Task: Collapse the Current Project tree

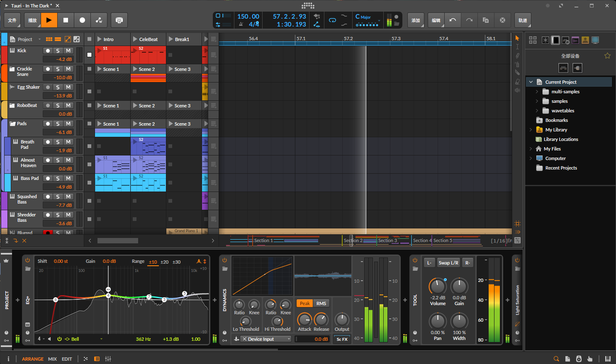Action: click(531, 82)
